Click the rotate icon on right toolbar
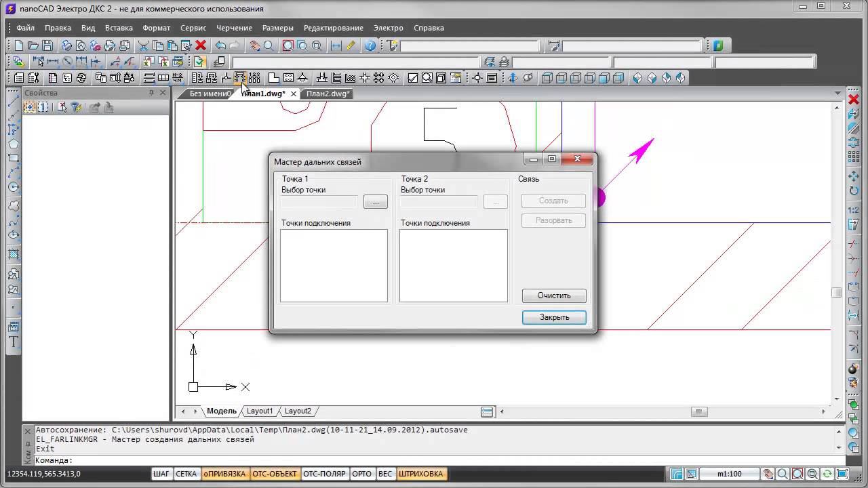The height and width of the screenshot is (488, 868). 854,190
